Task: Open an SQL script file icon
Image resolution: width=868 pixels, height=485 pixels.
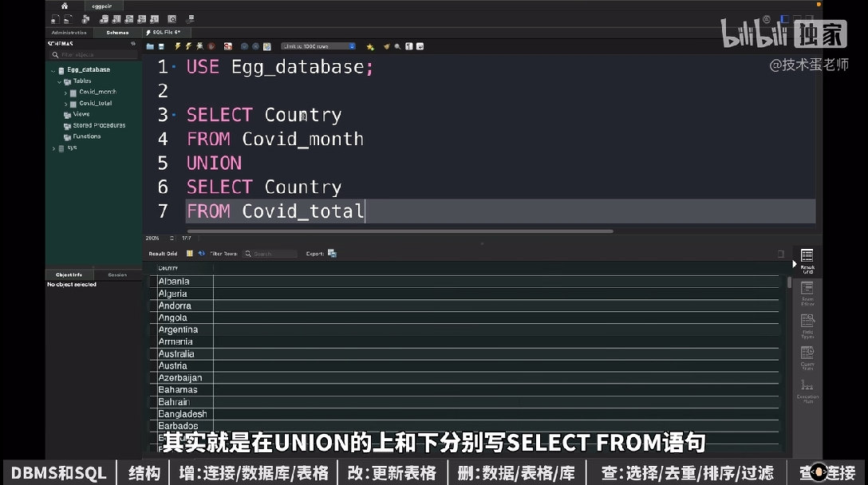Action: [68, 19]
